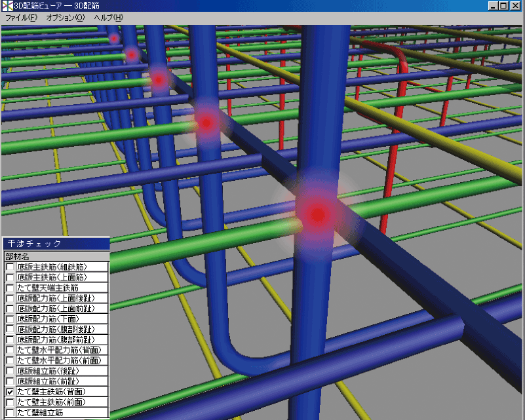
Task: Tick the 底版配力筋(下面) checkbox
Action: click(x=10, y=319)
